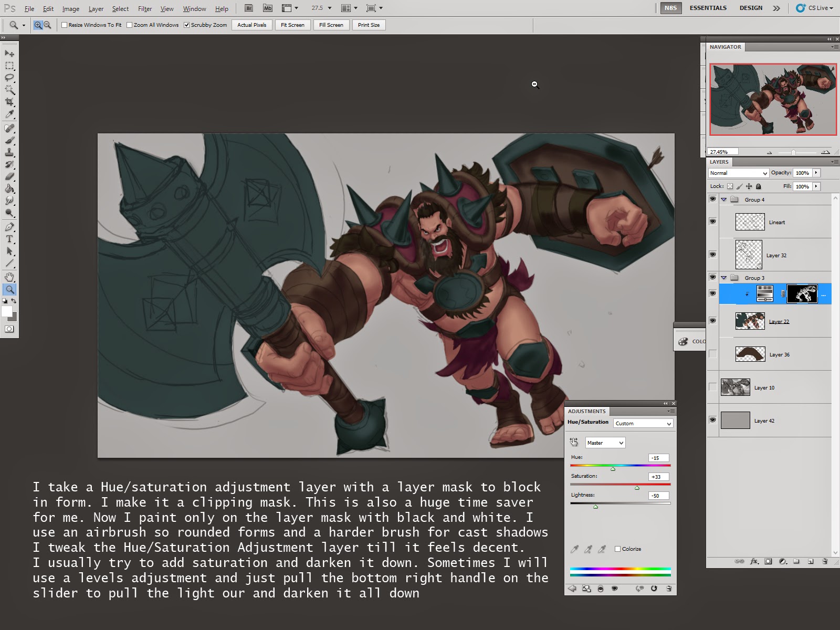
Task: Hide the Lineart layer
Action: 712,222
